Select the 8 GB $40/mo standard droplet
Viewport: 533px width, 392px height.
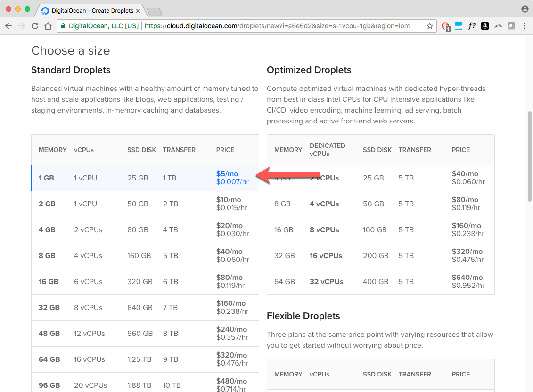(x=145, y=256)
